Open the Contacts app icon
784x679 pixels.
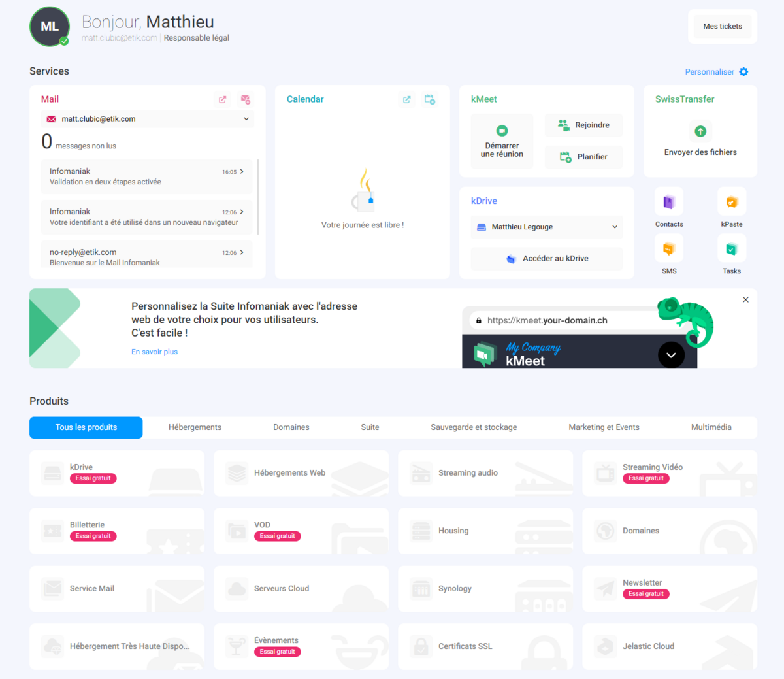pos(669,202)
